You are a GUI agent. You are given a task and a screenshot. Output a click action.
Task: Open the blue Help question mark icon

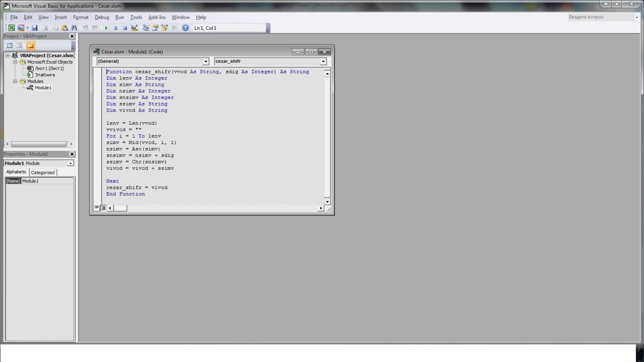click(185, 28)
